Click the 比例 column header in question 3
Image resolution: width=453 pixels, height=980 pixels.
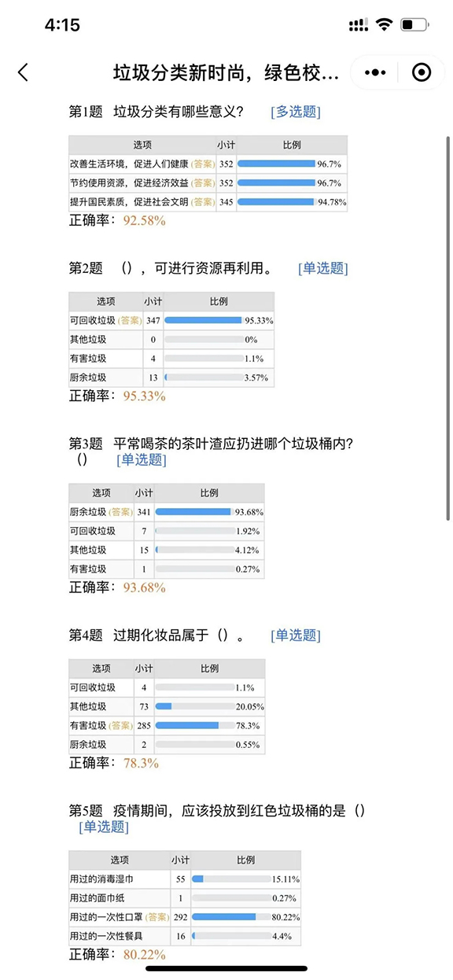click(209, 493)
